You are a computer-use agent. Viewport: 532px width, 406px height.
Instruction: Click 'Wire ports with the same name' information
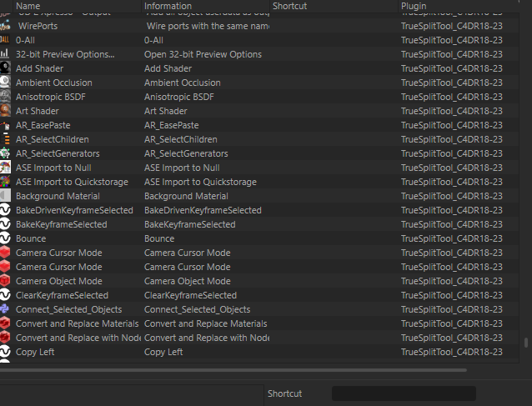pyautogui.click(x=208, y=26)
